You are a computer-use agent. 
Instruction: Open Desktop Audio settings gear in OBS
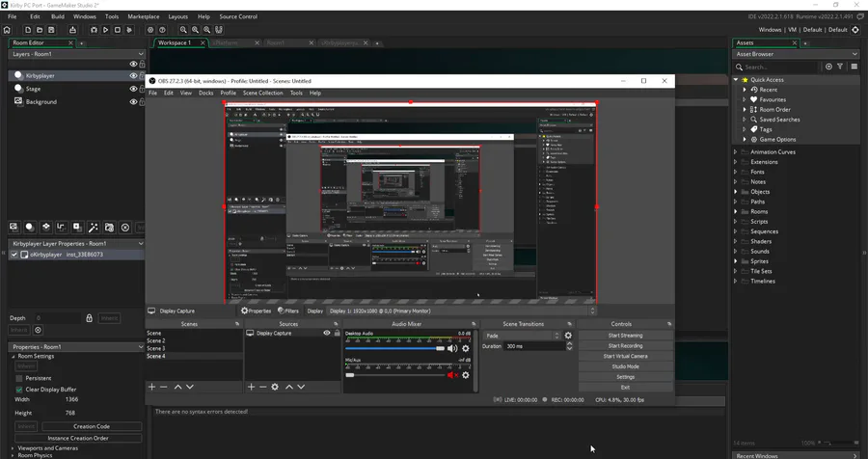466,348
